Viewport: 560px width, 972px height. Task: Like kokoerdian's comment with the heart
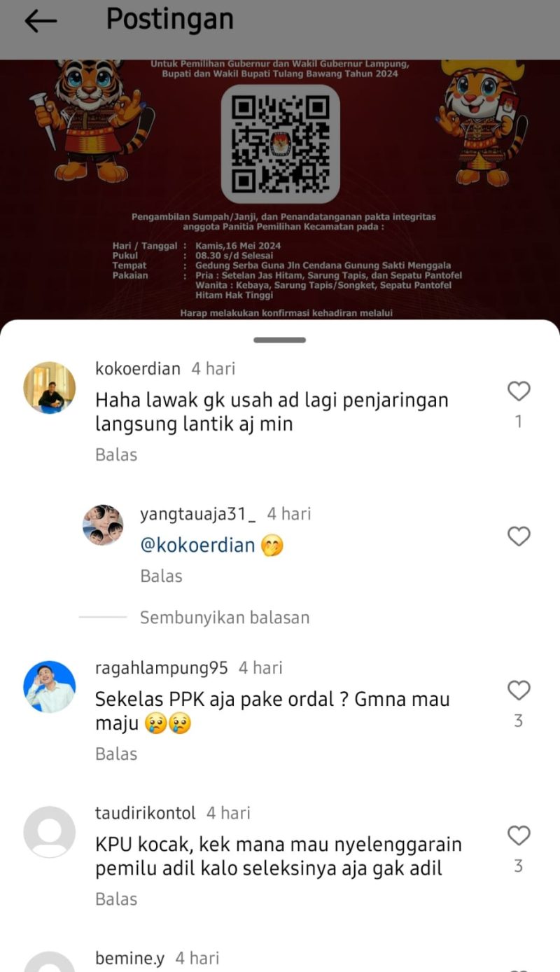tap(519, 391)
